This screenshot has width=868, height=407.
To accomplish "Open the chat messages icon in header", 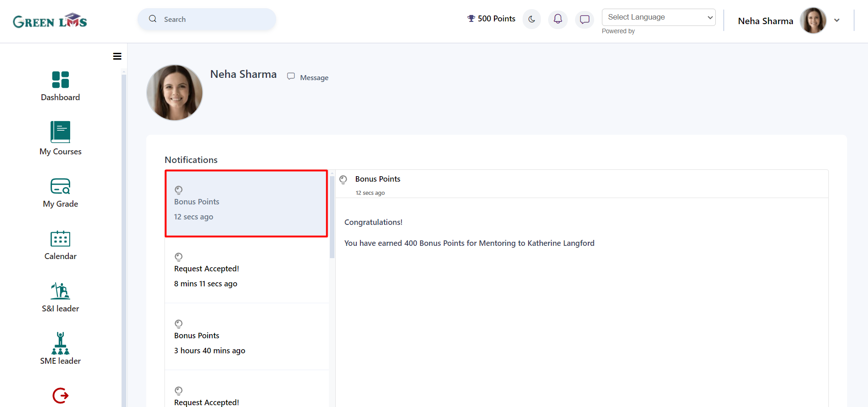I will (585, 19).
